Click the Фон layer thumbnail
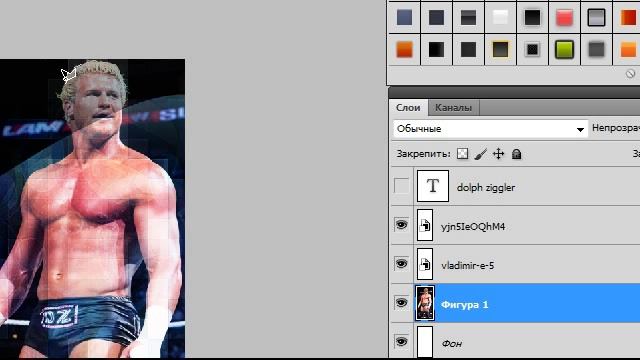 pos(425,342)
